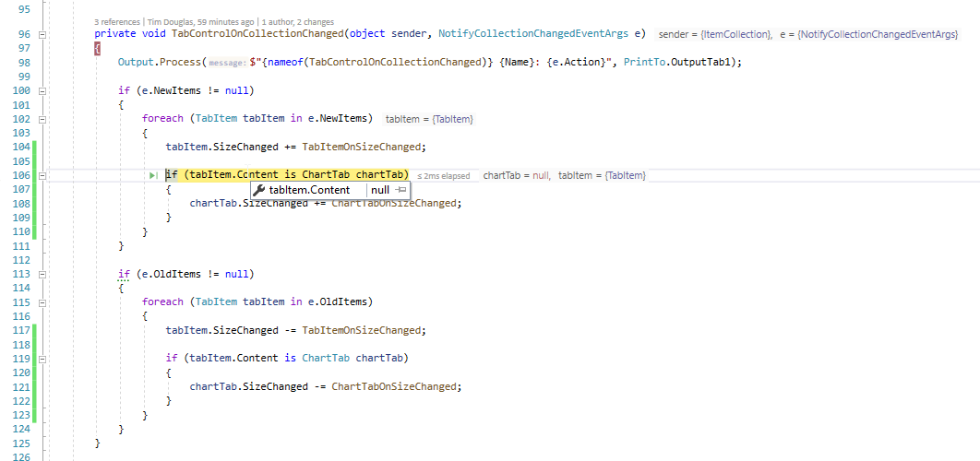
Task: Open the '3 references' CodeLens link
Action: click(117, 22)
